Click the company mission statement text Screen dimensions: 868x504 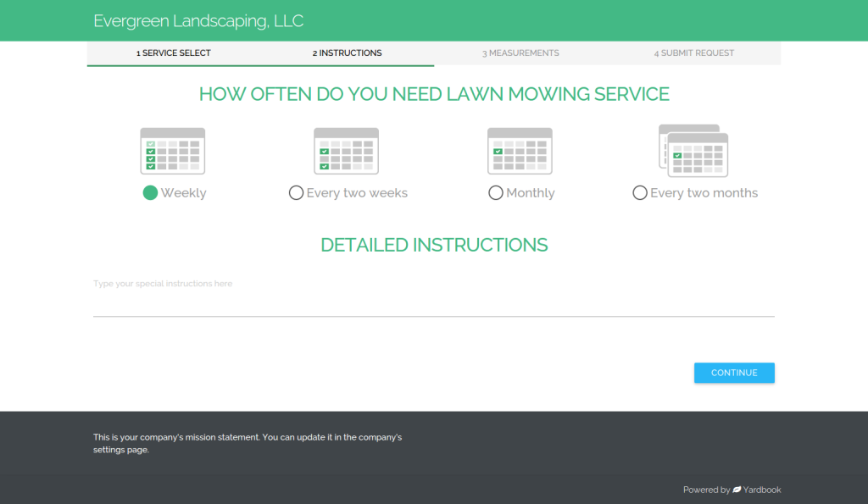coord(248,443)
